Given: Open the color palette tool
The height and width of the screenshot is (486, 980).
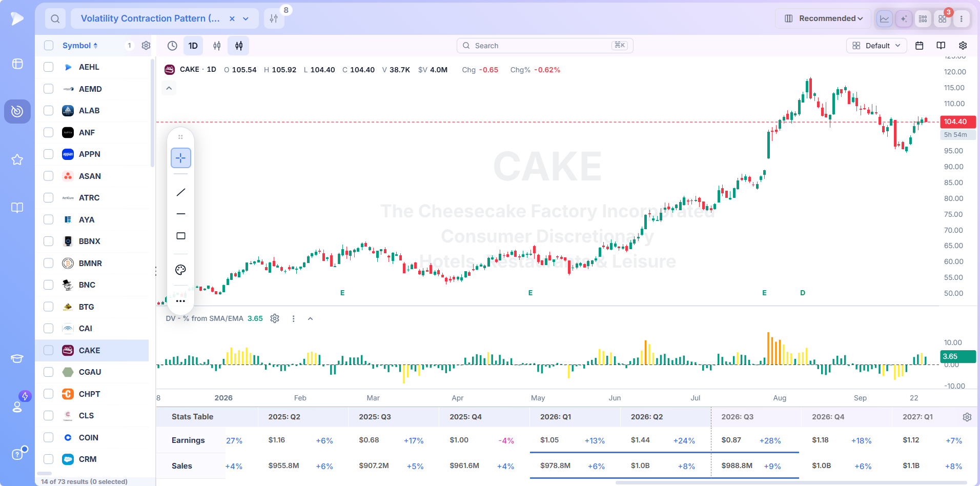Looking at the screenshot, I should coord(181,270).
